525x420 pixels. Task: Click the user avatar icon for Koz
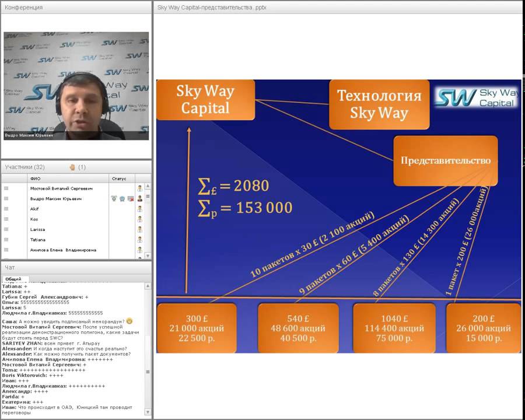tap(139, 219)
